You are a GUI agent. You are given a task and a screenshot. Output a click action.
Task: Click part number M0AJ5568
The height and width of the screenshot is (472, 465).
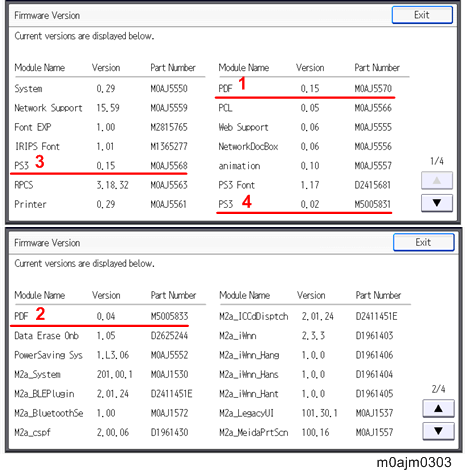click(169, 166)
